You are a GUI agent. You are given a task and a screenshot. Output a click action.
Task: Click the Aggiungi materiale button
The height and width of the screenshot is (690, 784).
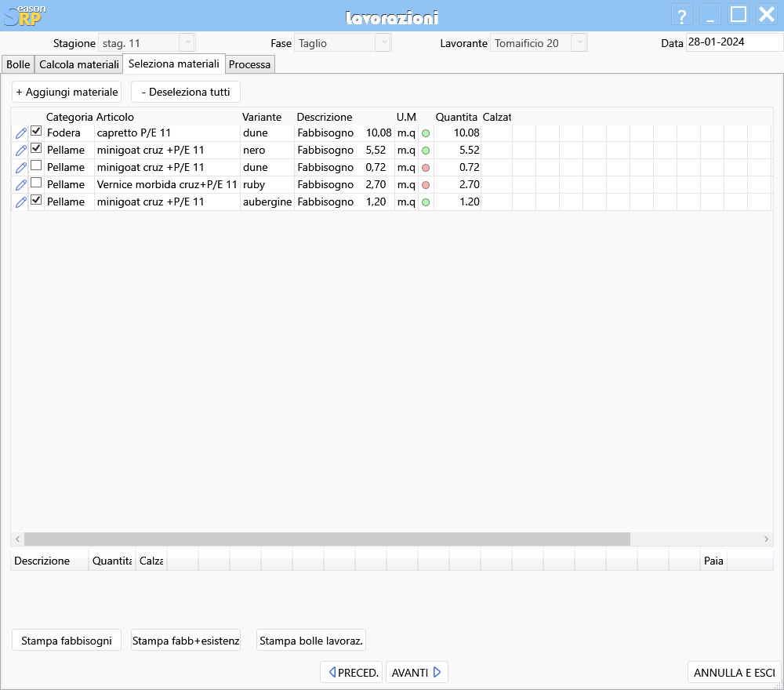pyautogui.click(x=67, y=92)
